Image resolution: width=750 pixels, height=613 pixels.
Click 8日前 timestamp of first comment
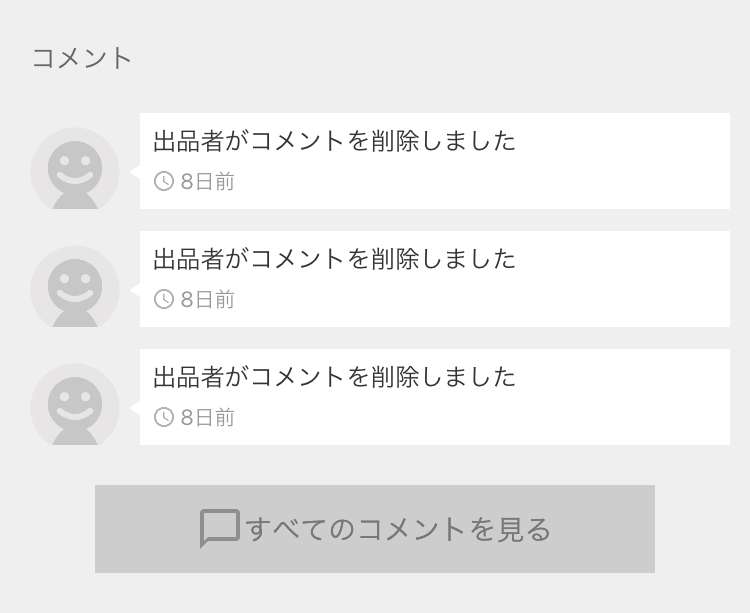point(208,182)
